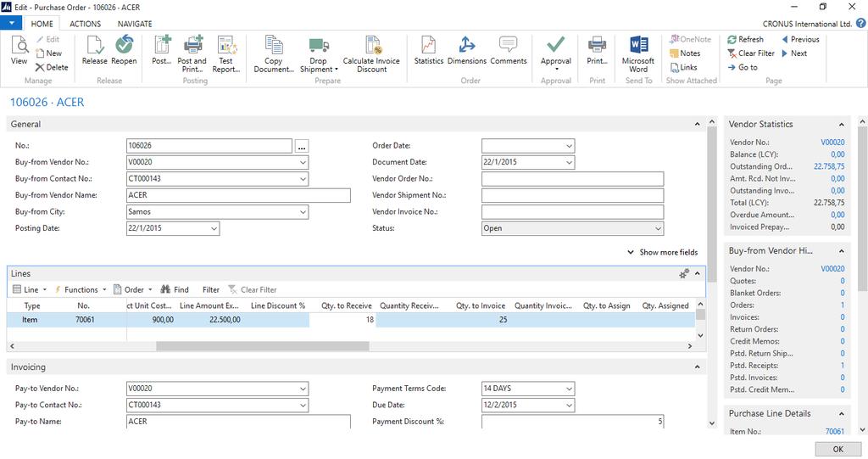Reopen the purchase order
Image resolution: width=868 pixels, height=459 pixels.
pyautogui.click(x=124, y=50)
